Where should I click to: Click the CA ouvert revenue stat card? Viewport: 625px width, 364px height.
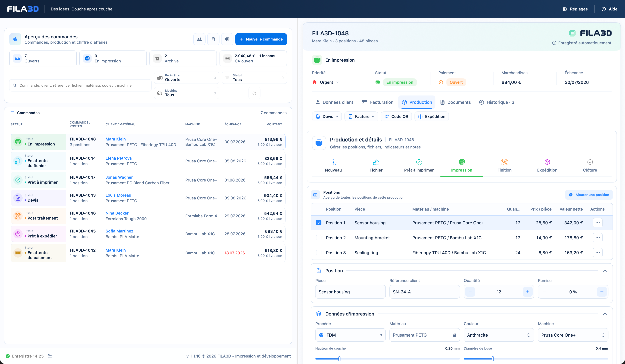[x=253, y=58]
